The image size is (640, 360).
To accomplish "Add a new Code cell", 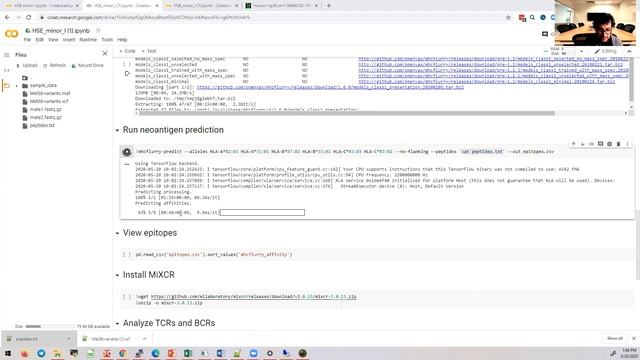I will [127, 51].
